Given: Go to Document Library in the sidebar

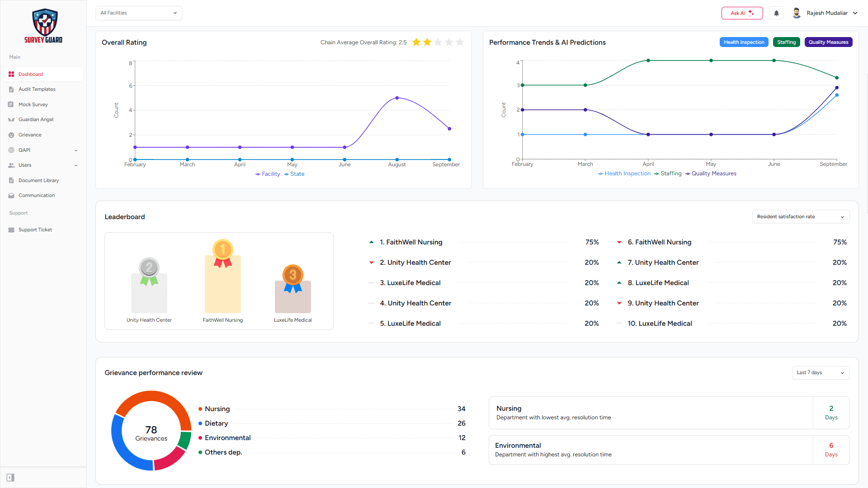Looking at the screenshot, I should pos(38,180).
